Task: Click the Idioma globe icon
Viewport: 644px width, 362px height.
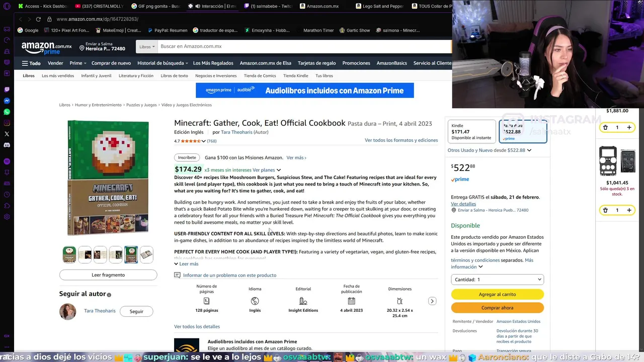Action: coord(255,301)
